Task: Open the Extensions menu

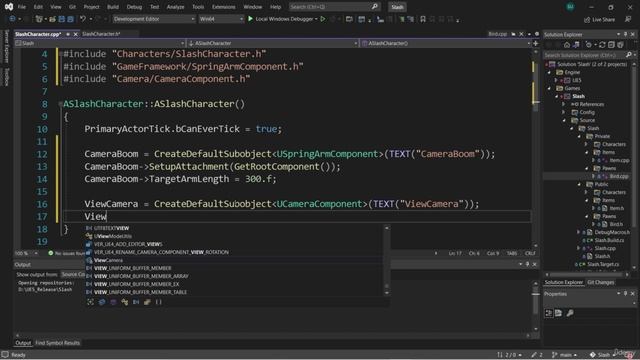Action: [224, 7]
